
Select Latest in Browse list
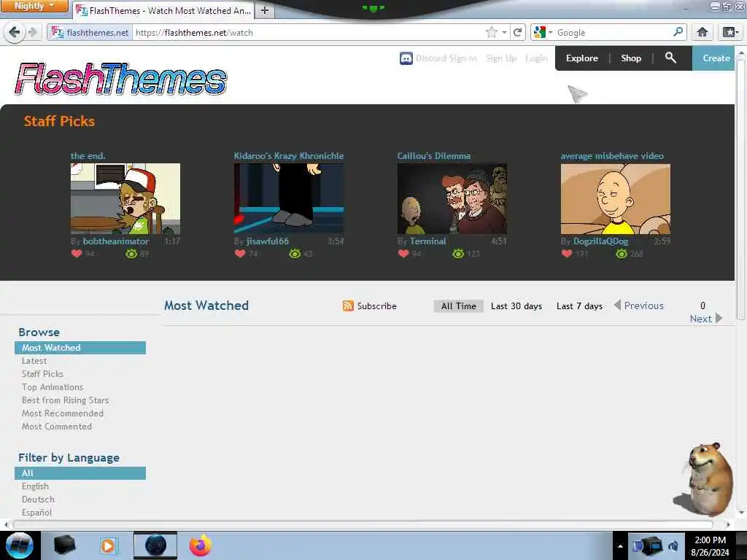point(34,361)
